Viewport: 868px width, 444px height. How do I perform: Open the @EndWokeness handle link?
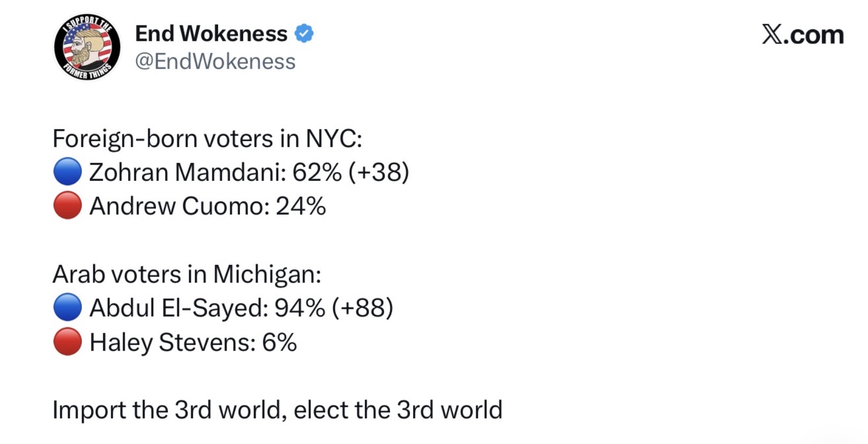(x=215, y=62)
